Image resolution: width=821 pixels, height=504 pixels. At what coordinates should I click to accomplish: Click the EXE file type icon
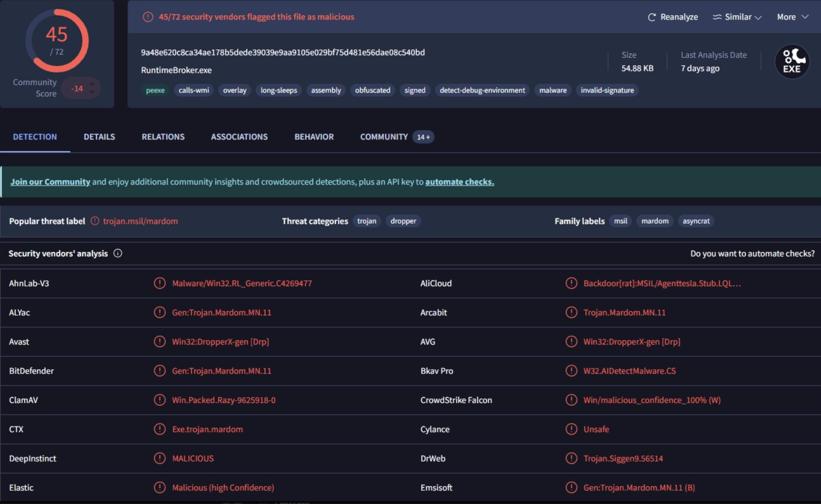click(792, 62)
